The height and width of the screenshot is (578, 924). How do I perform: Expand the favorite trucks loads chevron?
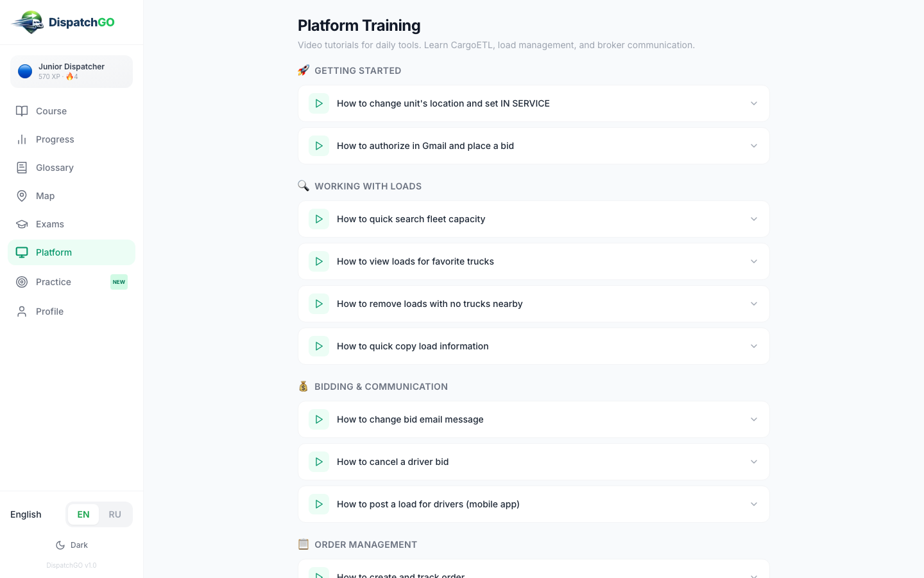click(754, 261)
